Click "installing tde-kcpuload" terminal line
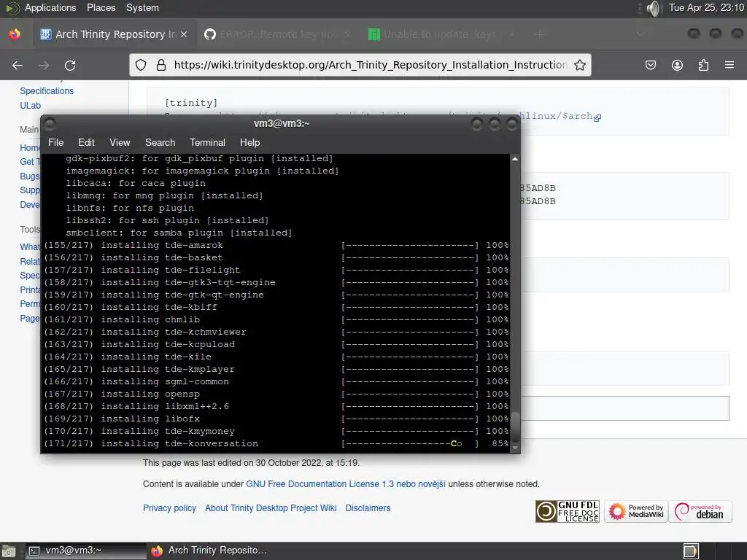 click(168, 344)
